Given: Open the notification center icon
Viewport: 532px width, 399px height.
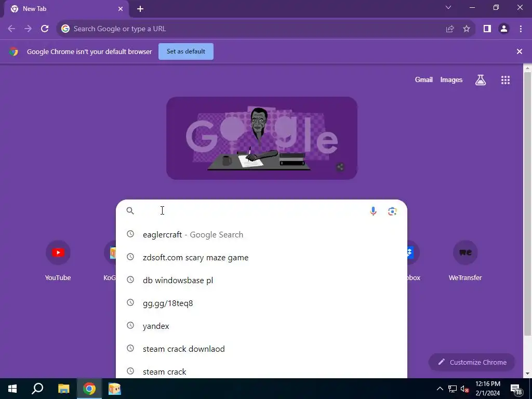Looking at the screenshot, I should (x=516, y=389).
